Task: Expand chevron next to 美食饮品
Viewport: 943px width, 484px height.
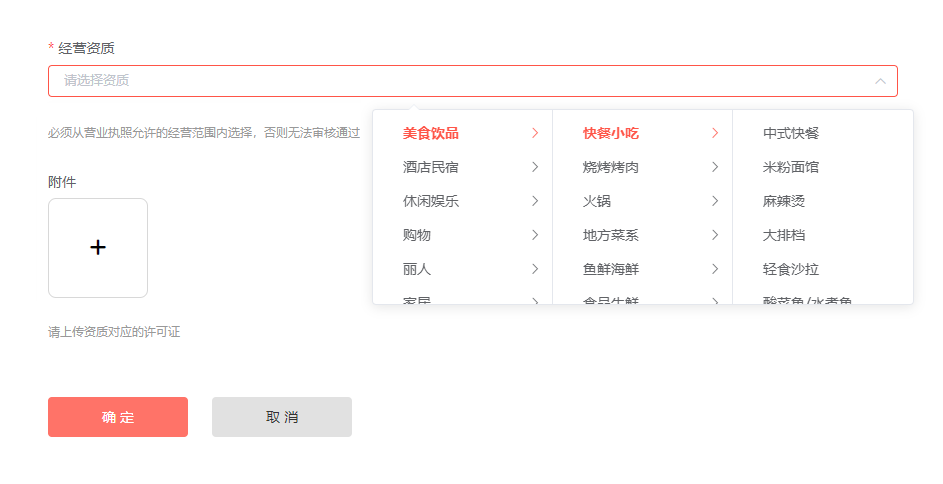Action: point(535,133)
